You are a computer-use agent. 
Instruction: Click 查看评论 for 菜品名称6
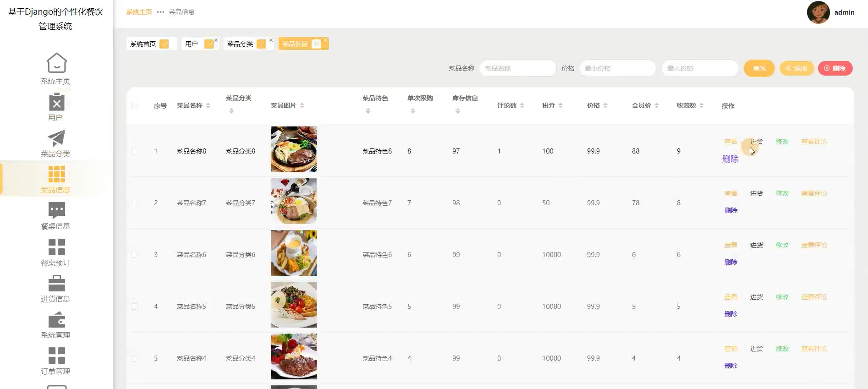pyautogui.click(x=814, y=246)
